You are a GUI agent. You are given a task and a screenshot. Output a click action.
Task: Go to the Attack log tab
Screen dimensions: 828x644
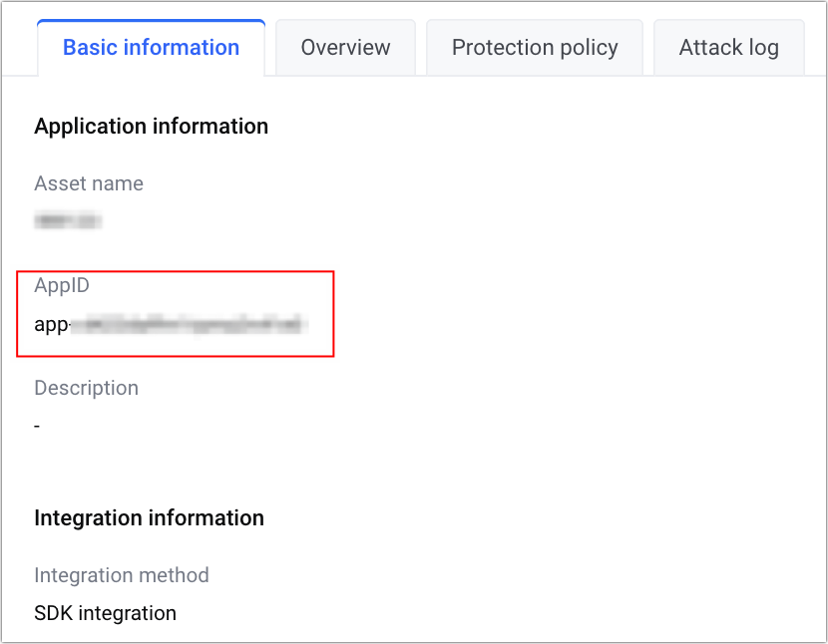pos(728,48)
